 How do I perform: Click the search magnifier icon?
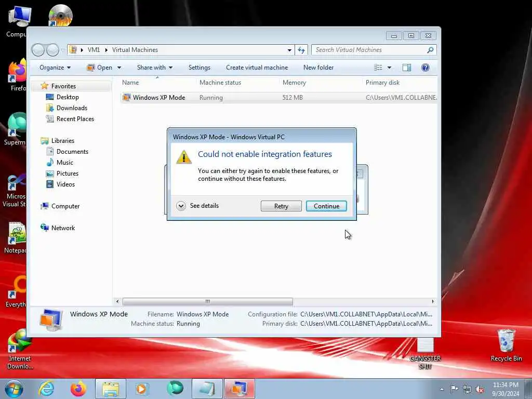point(430,50)
